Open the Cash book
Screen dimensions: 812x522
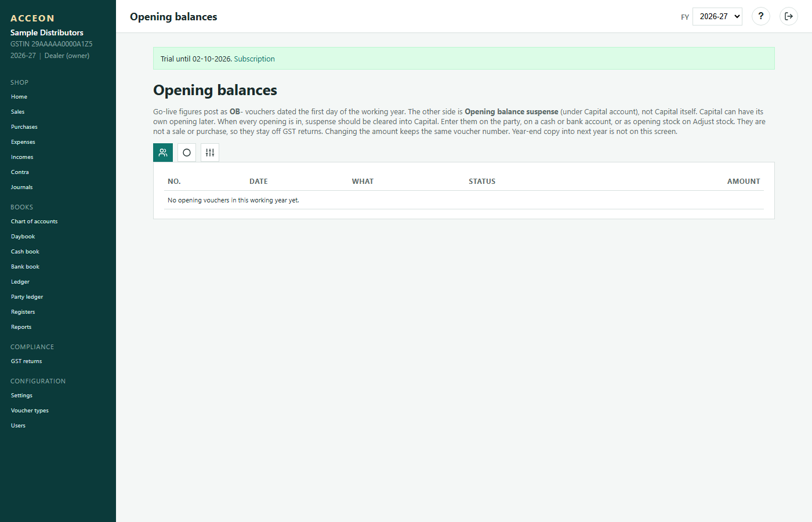tap(25, 252)
